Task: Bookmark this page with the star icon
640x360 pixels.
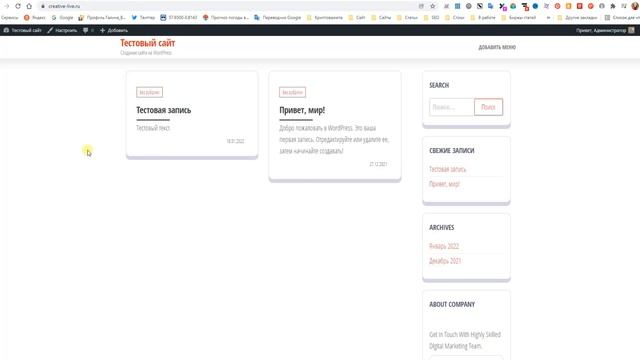Action: click(433, 6)
